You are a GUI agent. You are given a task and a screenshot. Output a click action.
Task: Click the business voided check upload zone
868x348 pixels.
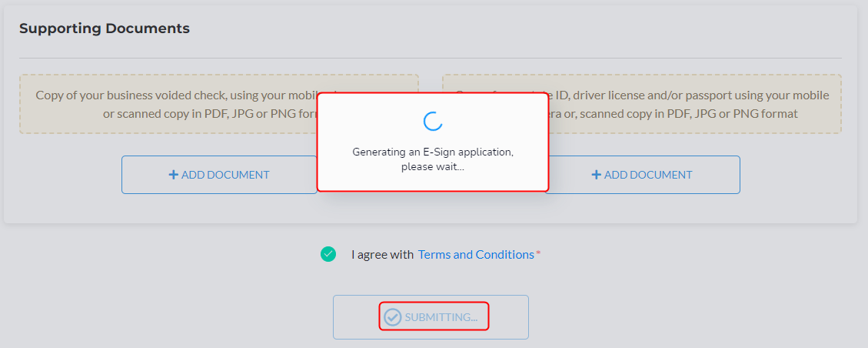pyautogui.click(x=219, y=104)
